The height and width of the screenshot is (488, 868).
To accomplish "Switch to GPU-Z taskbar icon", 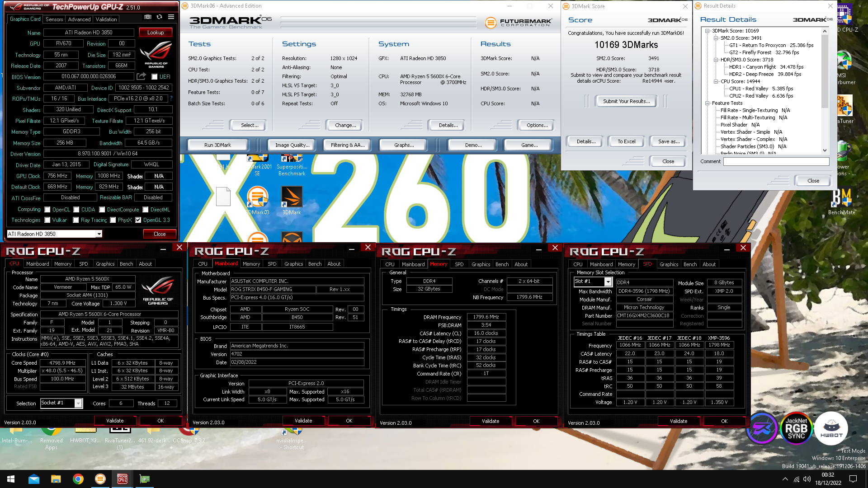I will [144, 479].
